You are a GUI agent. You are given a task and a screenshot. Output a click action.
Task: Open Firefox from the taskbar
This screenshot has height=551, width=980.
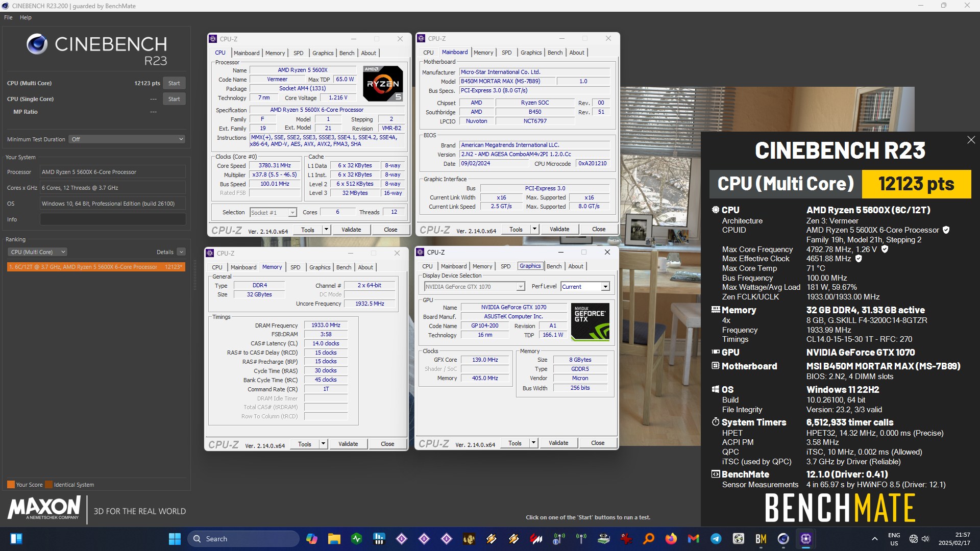671,539
